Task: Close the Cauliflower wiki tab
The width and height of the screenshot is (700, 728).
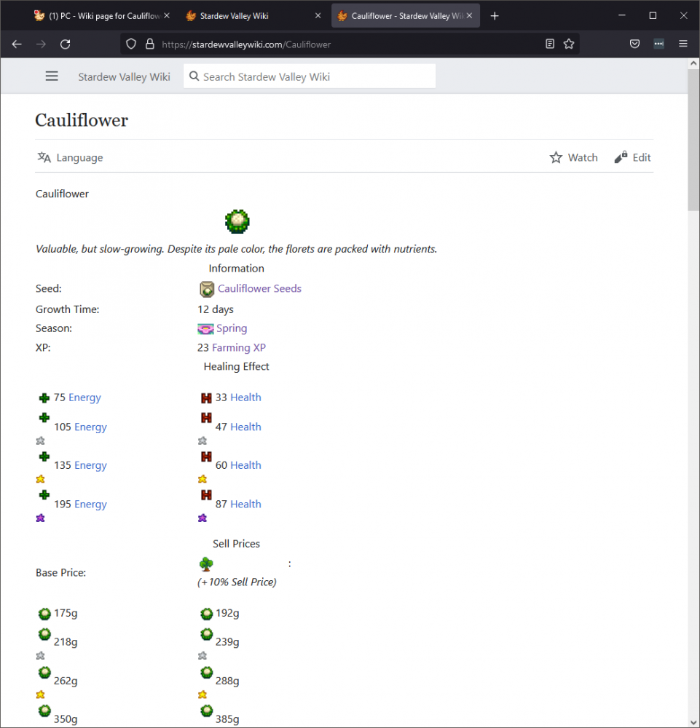Action: [x=470, y=16]
